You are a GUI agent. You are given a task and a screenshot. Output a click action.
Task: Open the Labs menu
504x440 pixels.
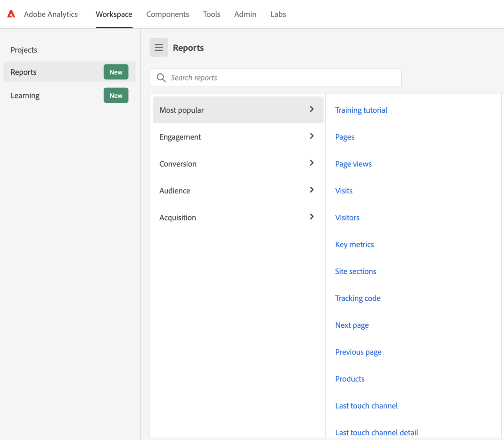[278, 14]
